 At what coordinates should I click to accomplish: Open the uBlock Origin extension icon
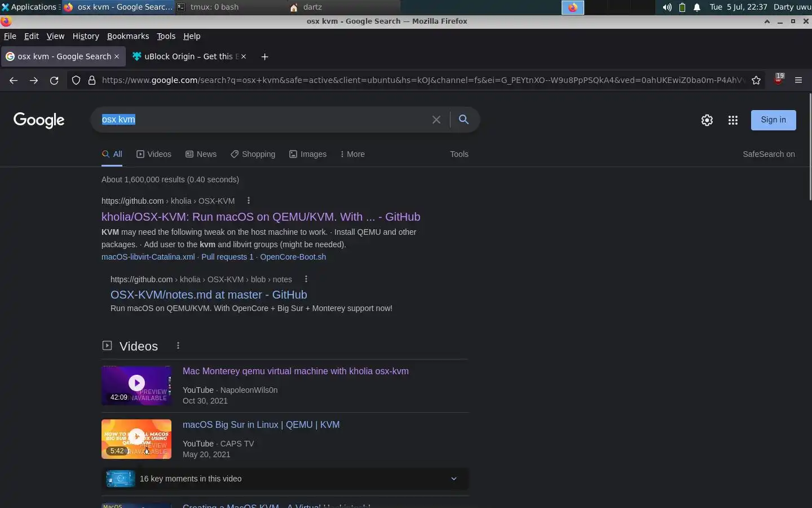[779, 80]
